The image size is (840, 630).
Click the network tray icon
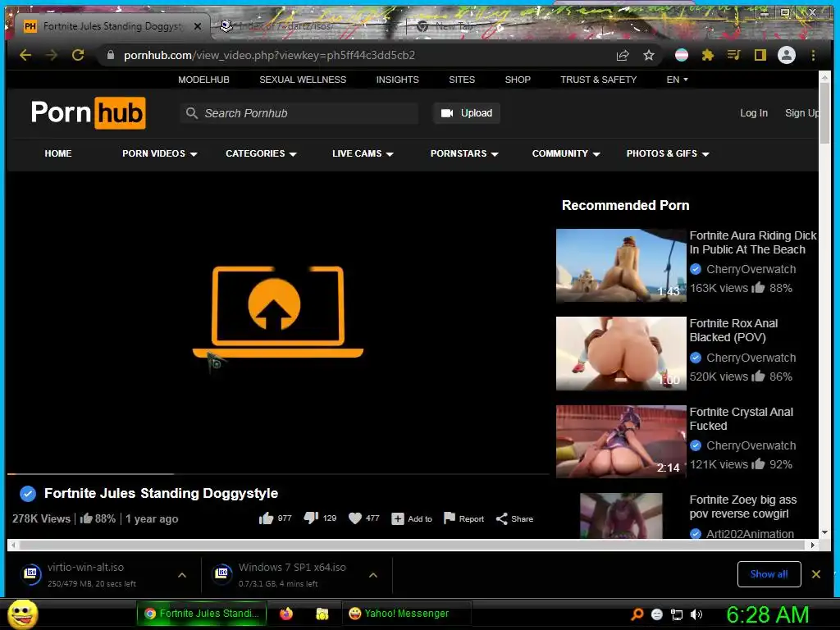click(x=677, y=614)
